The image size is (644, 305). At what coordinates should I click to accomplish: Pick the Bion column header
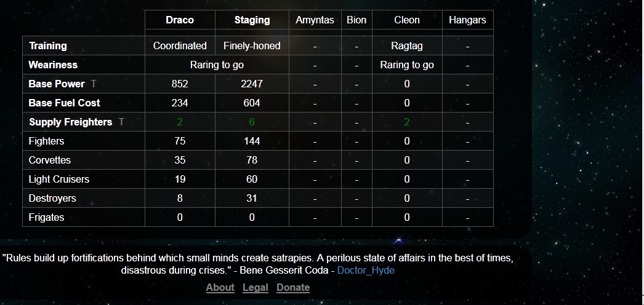356,20
